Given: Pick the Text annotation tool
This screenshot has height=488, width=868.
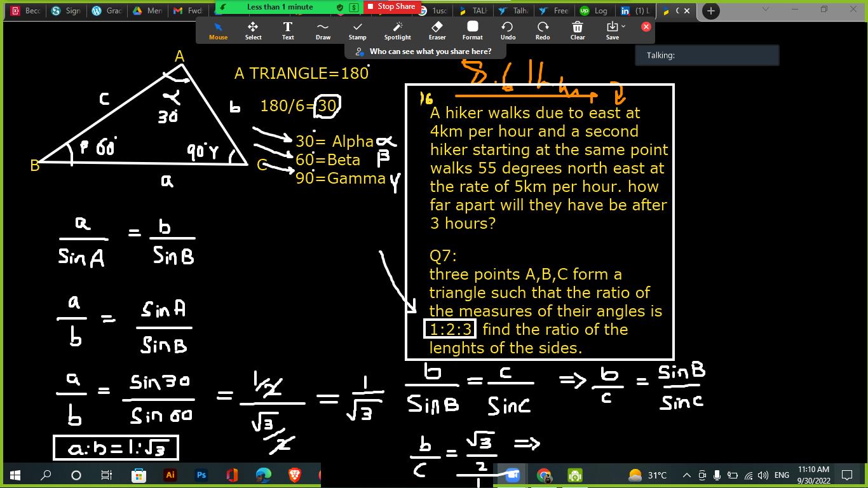Looking at the screenshot, I should click(288, 30).
